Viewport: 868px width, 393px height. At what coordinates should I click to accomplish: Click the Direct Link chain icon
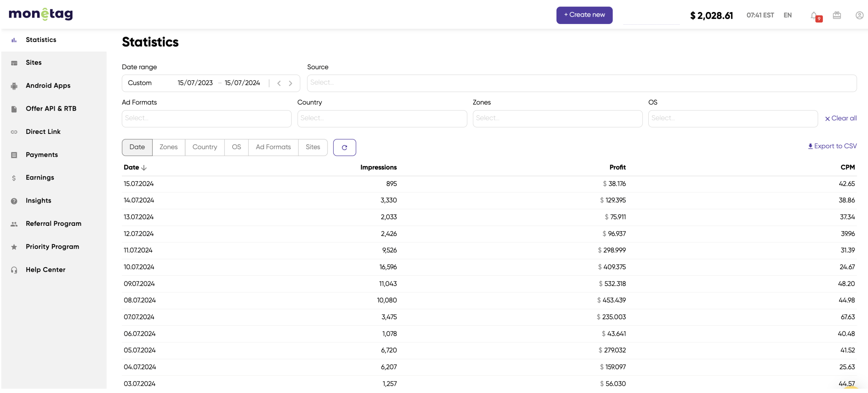[14, 132]
